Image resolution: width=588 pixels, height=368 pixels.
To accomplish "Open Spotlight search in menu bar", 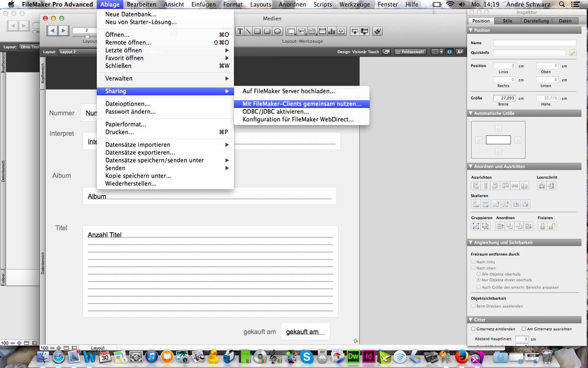I will [x=562, y=4].
